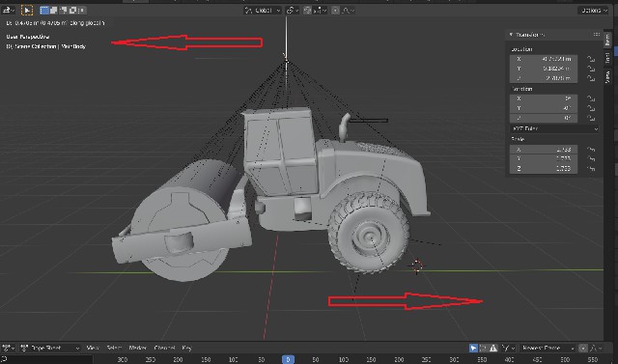Open the editor type menu in viewport header

coord(8,10)
